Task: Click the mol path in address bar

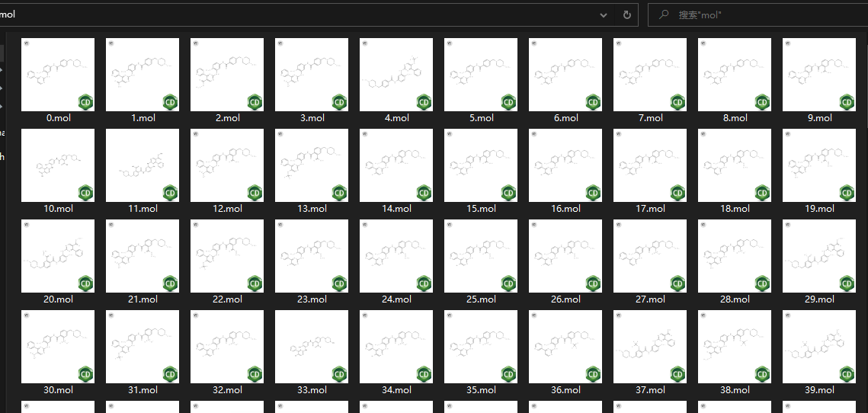Action: pyautogui.click(x=8, y=15)
